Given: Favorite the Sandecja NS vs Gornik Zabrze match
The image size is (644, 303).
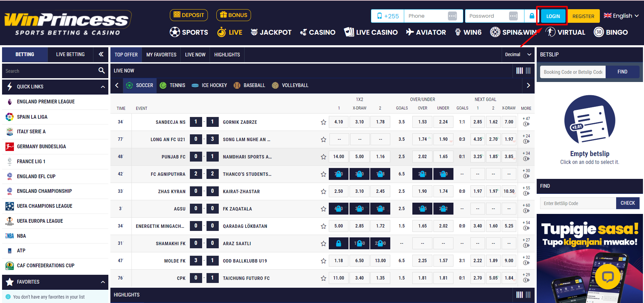Looking at the screenshot, I should 323,122.
